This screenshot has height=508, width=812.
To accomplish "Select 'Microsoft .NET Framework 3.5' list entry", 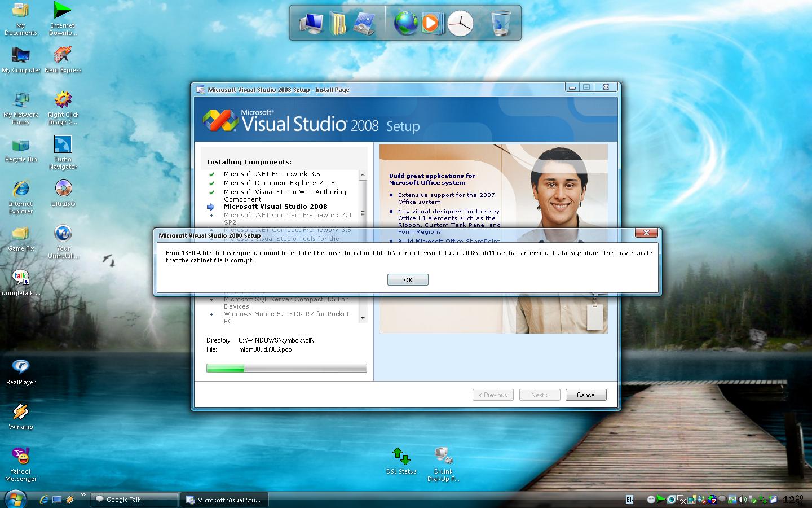I will (x=272, y=174).
